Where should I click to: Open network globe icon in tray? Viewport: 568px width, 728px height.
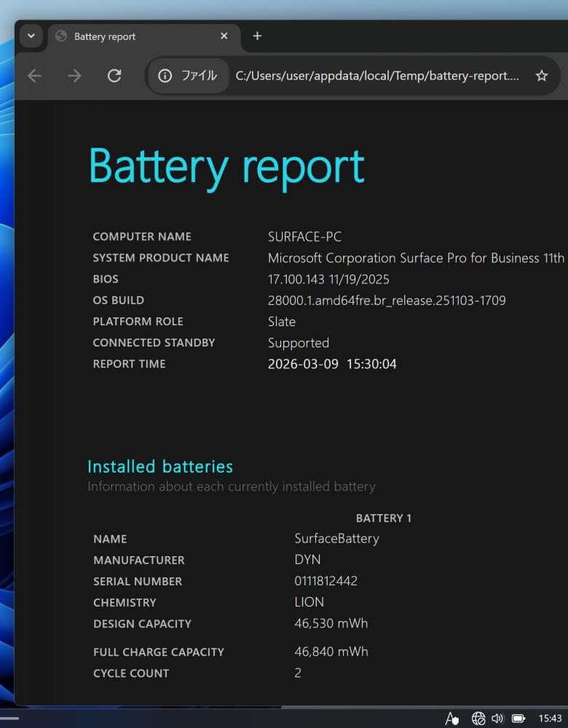click(x=478, y=719)
